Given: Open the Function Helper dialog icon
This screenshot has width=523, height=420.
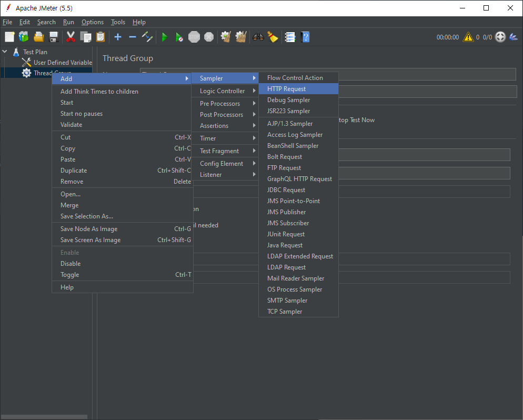Looking at the screenshot, I should point(290,37).
